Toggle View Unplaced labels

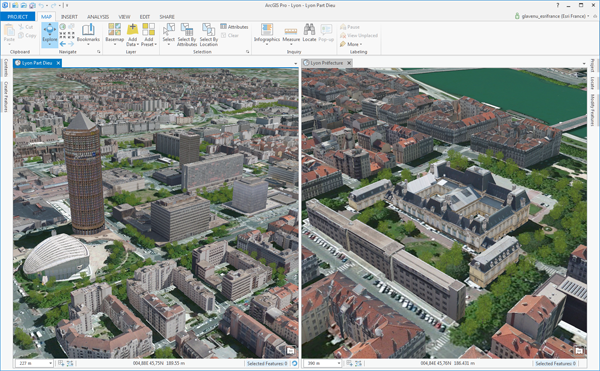pyautogui.click(x=359, y=35)
